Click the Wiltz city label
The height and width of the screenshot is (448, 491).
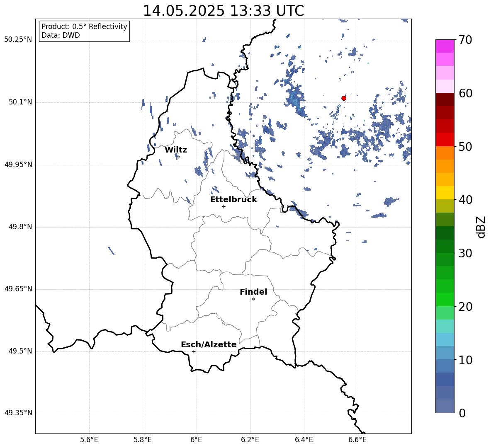176,150
